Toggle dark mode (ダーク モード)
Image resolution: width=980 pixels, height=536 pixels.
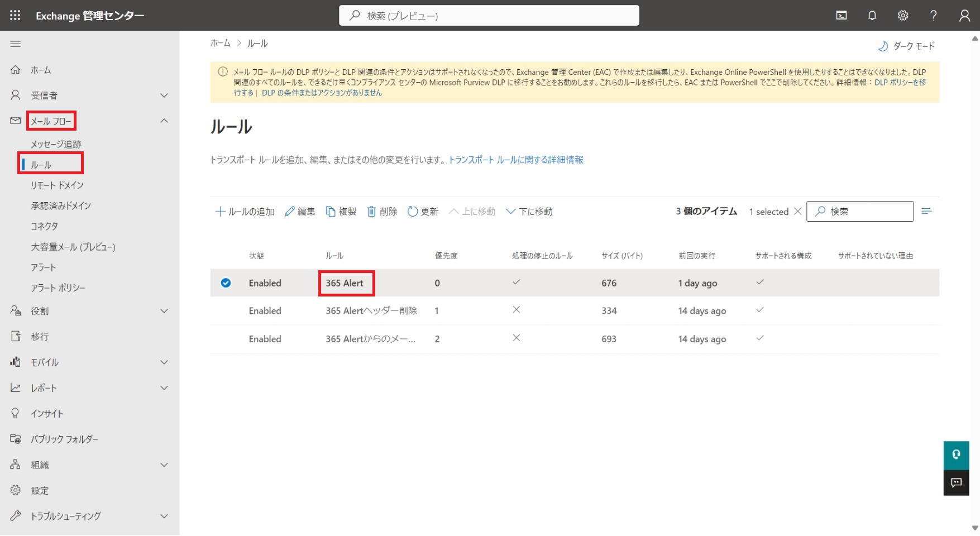907,46
